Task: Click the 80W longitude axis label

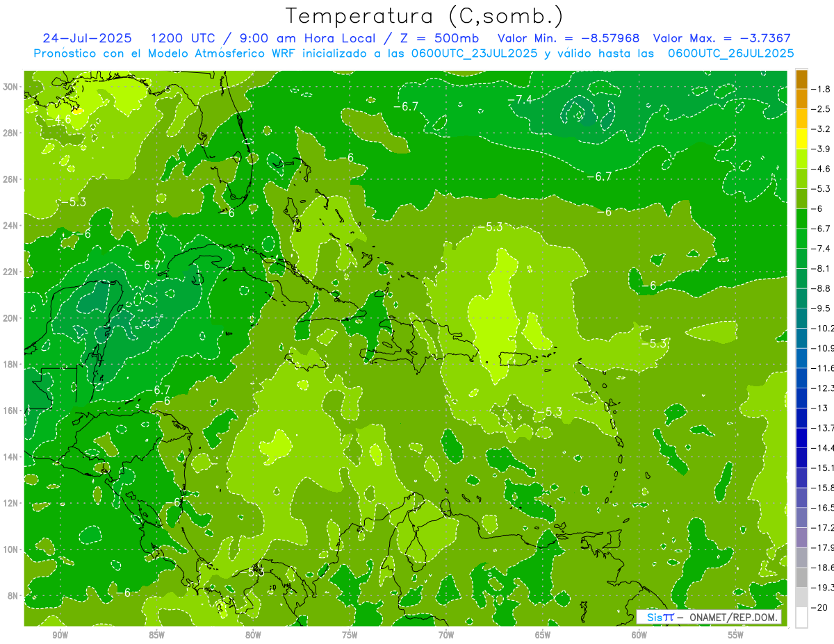Action: coord(253,635)
